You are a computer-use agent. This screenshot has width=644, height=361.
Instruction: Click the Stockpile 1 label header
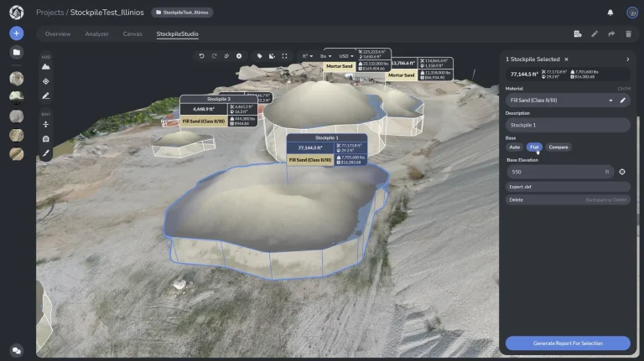click(326, 138)
